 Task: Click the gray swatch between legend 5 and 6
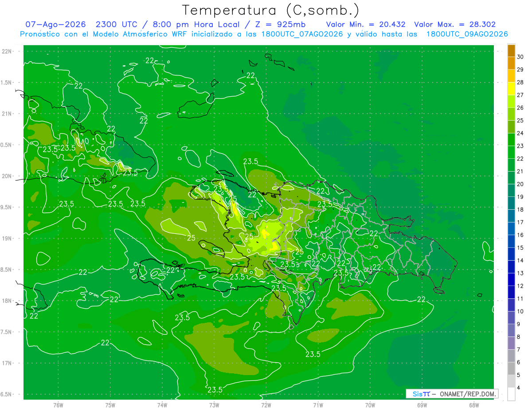coord(511,369)
